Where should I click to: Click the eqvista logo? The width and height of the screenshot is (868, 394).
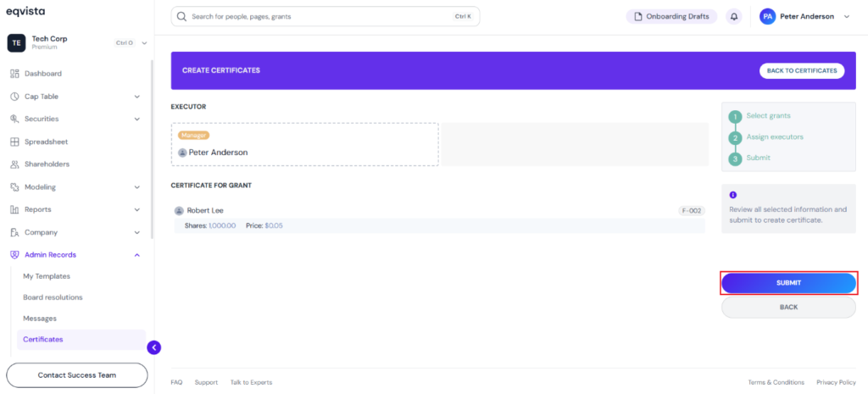coord(25,11)
